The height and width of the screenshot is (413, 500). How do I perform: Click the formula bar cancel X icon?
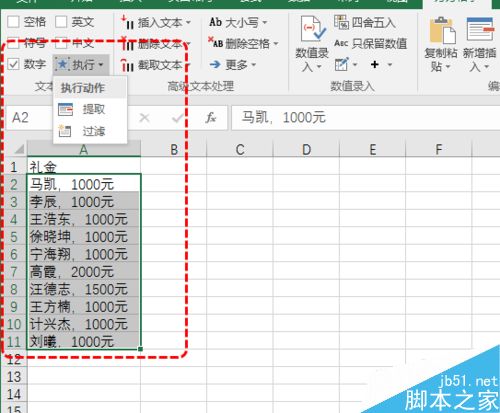click(x=144, y=118)
